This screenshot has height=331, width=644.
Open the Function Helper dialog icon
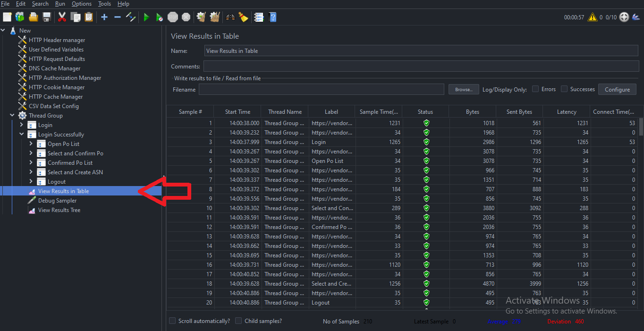click(259, 17)
